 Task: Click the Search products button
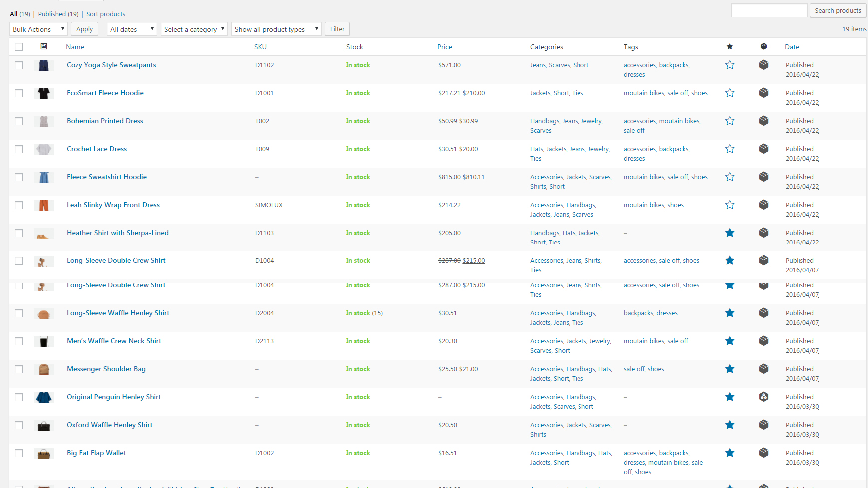[838, 10]
